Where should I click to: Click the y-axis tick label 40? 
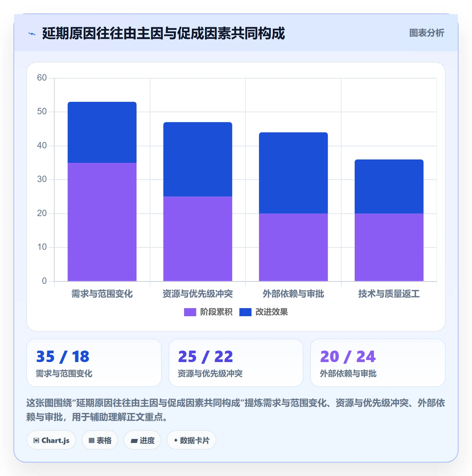42,146
